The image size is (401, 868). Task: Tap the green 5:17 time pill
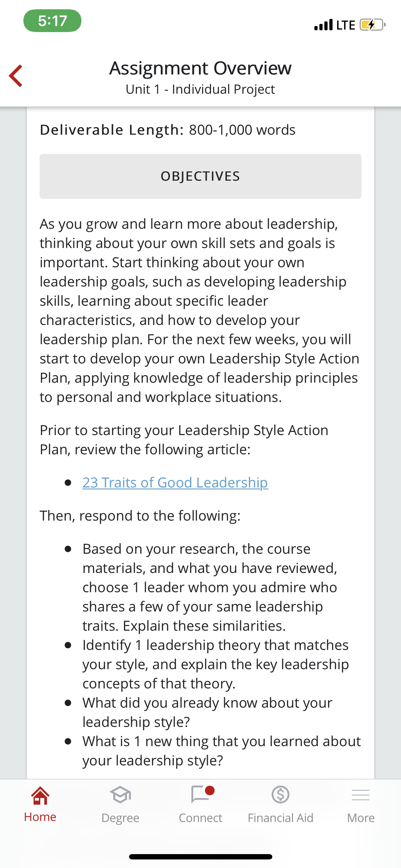(52, 21)
